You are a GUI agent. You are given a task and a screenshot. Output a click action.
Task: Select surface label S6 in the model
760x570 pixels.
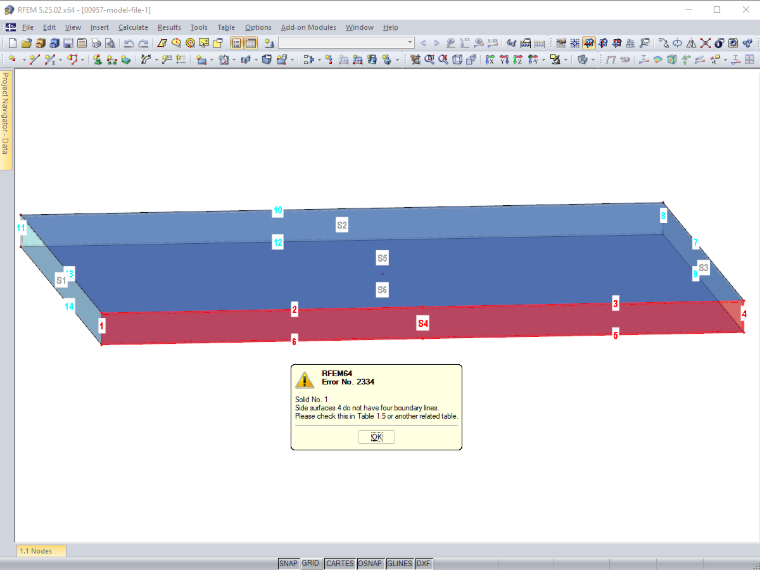pyautogui.click(x=382, y=290)
